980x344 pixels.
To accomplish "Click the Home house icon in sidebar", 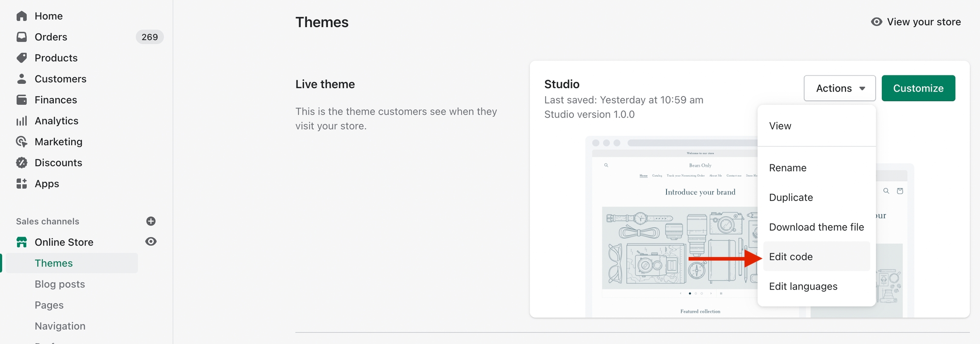I will click(22, 16).
